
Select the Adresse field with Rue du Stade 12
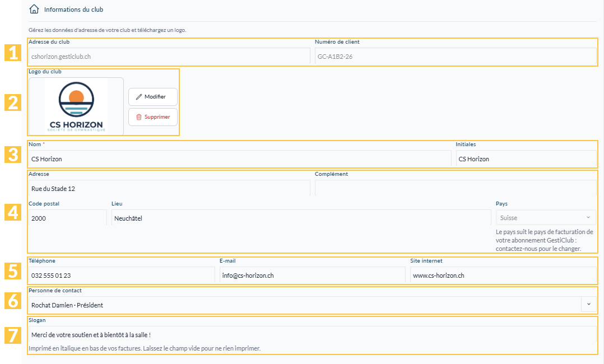(169, 188)
